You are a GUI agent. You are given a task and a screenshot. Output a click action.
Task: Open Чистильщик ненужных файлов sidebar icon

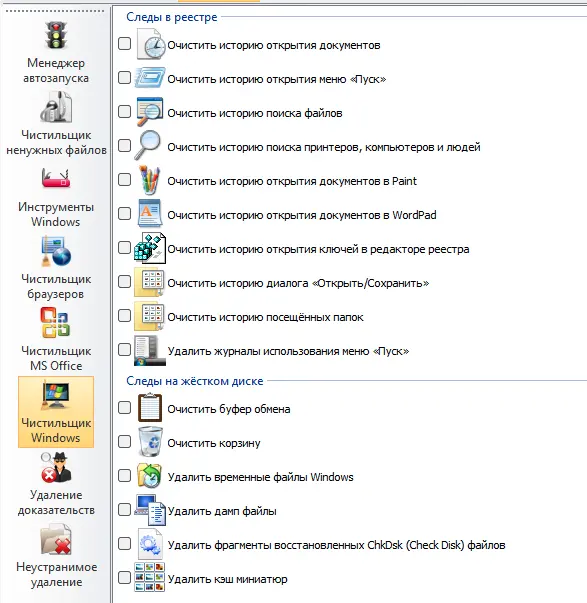click(56, 107)
